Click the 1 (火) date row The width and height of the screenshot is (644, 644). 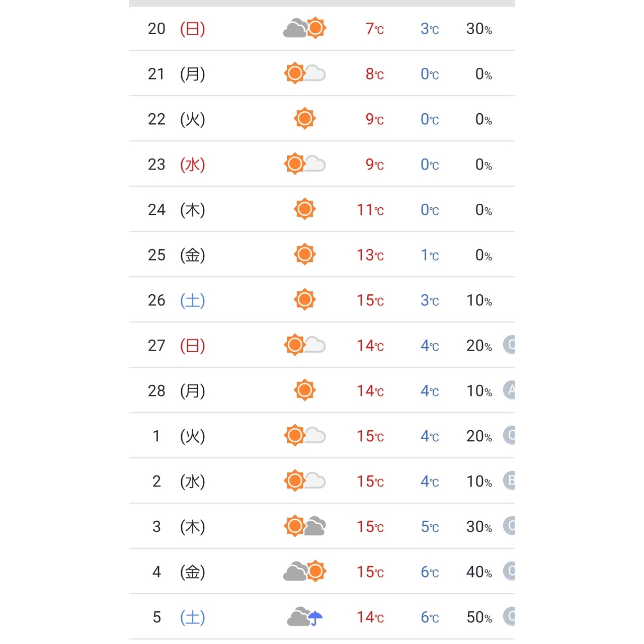click(x=322, y=436)
